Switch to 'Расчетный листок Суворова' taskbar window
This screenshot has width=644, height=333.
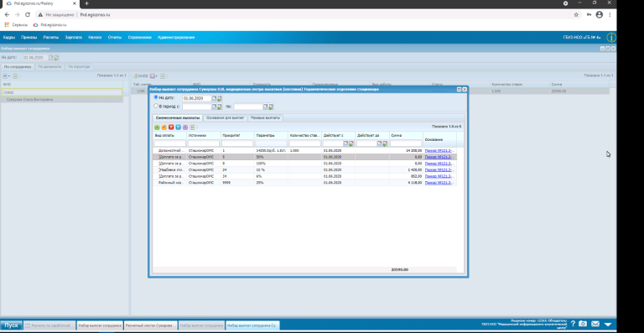(x=151, y=325)
